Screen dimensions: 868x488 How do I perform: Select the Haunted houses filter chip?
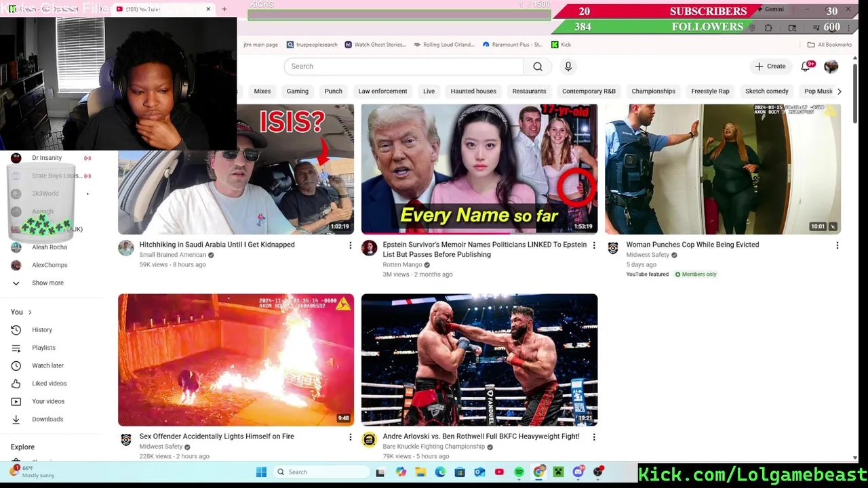click(473, 91)
